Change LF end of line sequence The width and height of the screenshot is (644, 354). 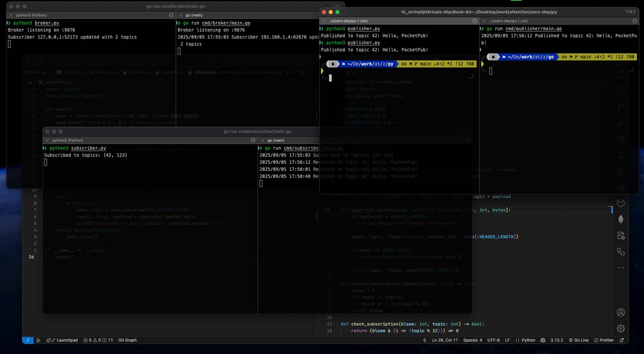pos(507,340)
